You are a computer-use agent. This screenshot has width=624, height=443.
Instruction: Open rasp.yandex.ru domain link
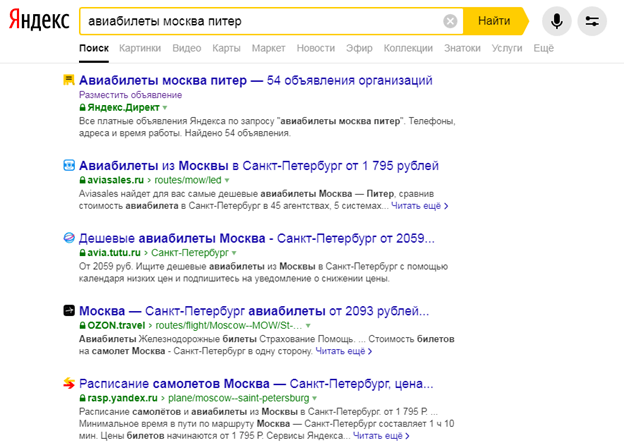[x=122, y=398]
